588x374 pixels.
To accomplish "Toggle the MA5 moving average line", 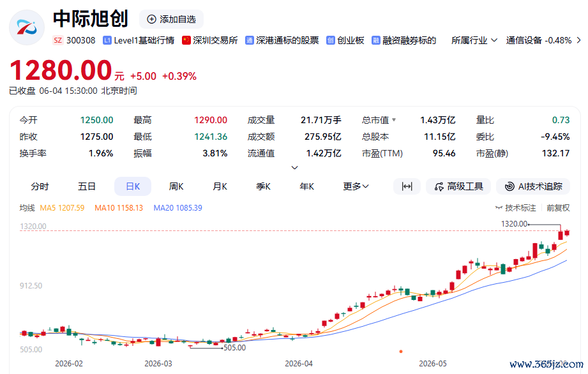I will 63,207.
